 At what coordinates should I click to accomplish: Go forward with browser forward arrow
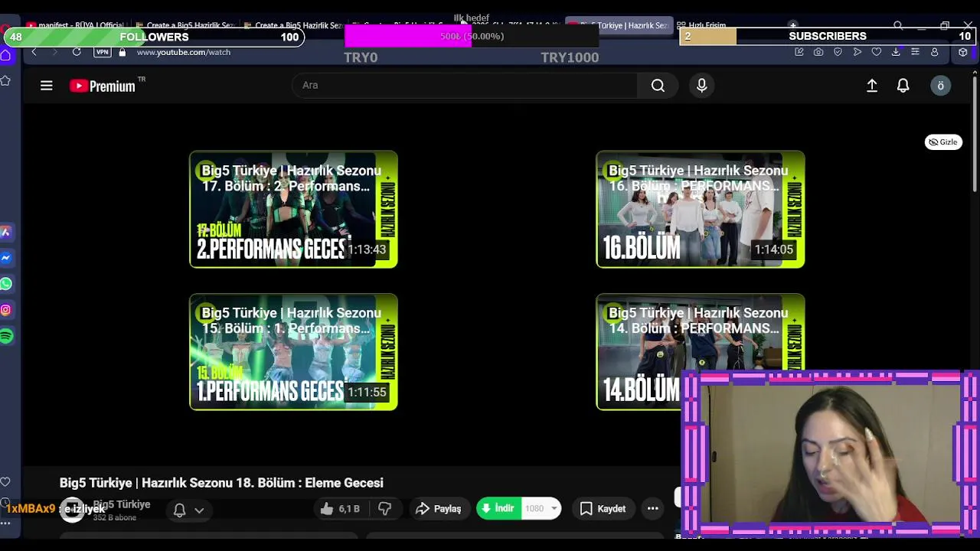click(55, 52)
